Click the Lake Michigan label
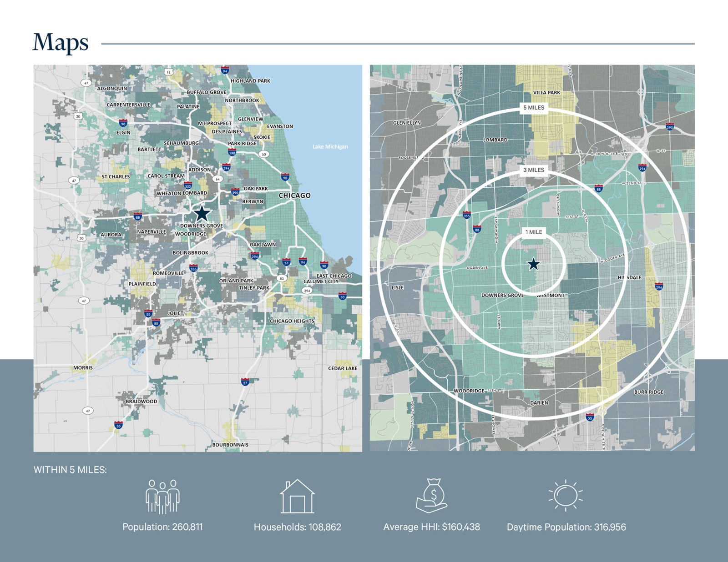The height and width of the screenshot is (562, 728). [330, 146]
